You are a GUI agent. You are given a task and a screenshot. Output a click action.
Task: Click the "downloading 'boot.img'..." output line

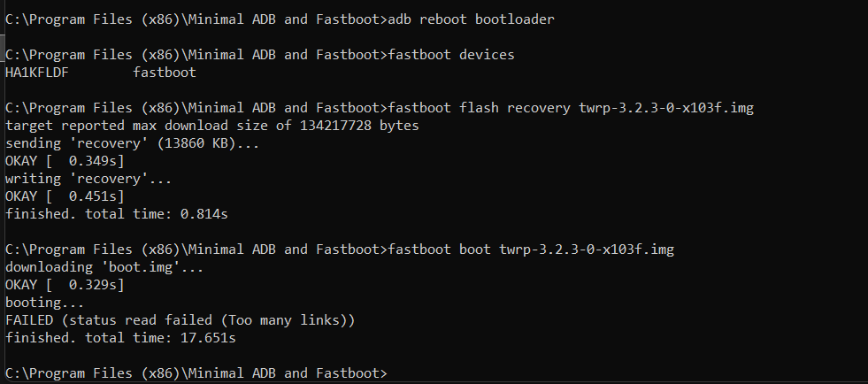pos(100,267)
